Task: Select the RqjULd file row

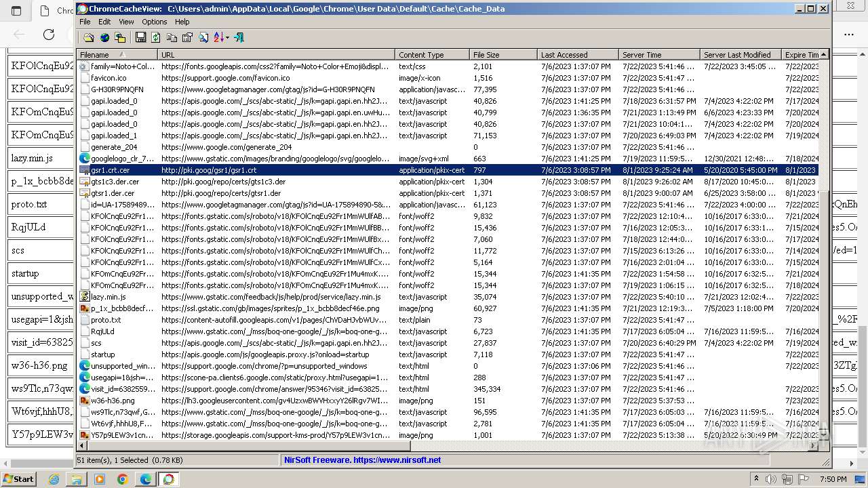Action: point(448,331)
